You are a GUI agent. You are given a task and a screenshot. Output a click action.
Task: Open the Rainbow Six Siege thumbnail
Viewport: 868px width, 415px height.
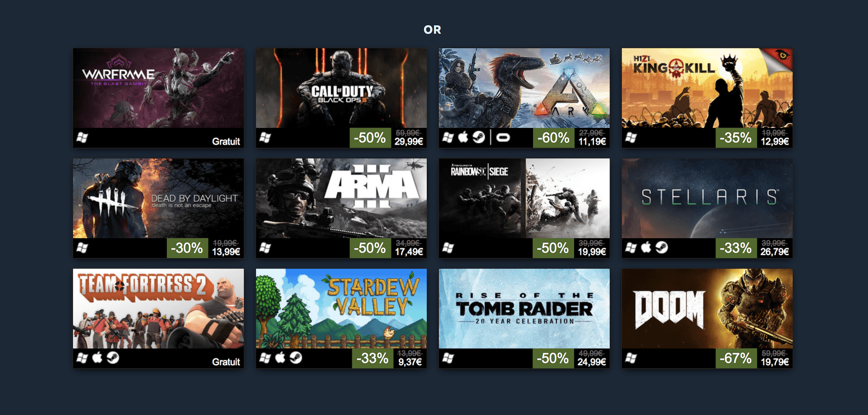(x=524, y=198)
